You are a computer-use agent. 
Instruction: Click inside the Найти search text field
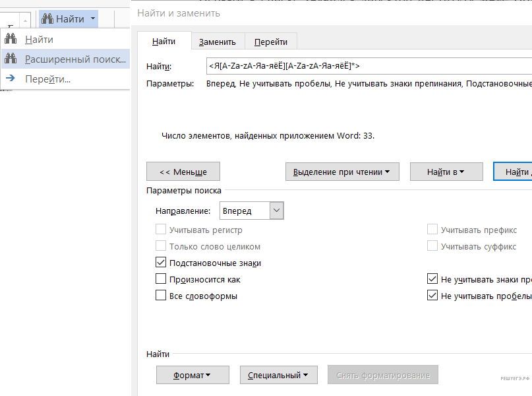click(369, 66)
